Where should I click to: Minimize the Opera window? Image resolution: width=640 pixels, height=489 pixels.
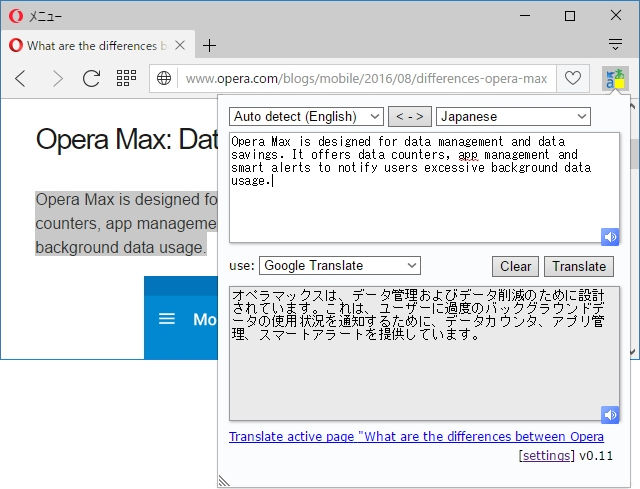pyautogui.click(x=525, y=16)
